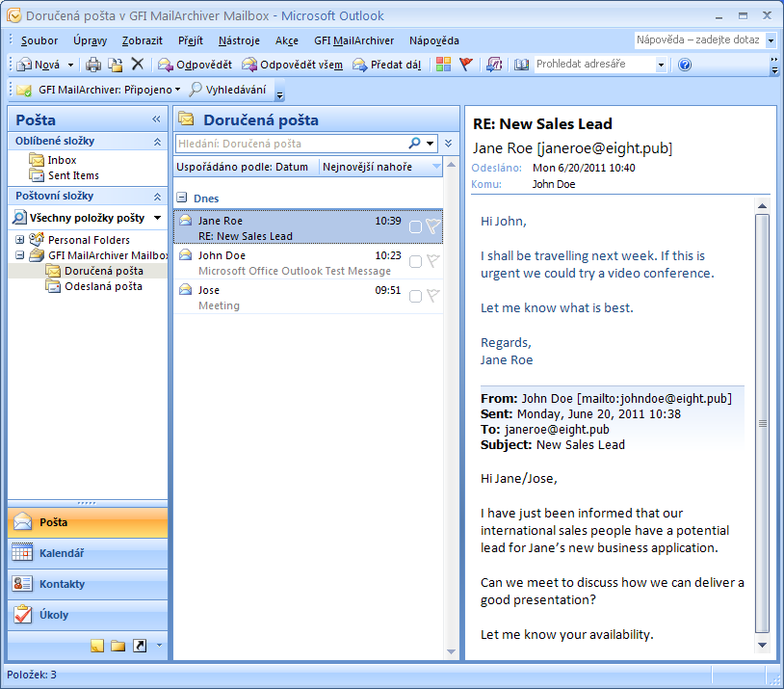The width and height of the screenshot is (784, 689).
Task: Open the Soubor menu
Action: coord(39,40)
